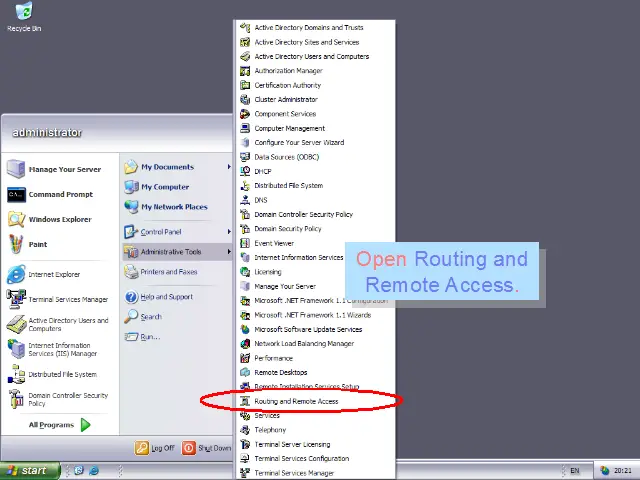The image size is (640, 480).
Task: Open Terminal Services Manager in Administrative Tools submenu
Action: (x=316, y=473)
